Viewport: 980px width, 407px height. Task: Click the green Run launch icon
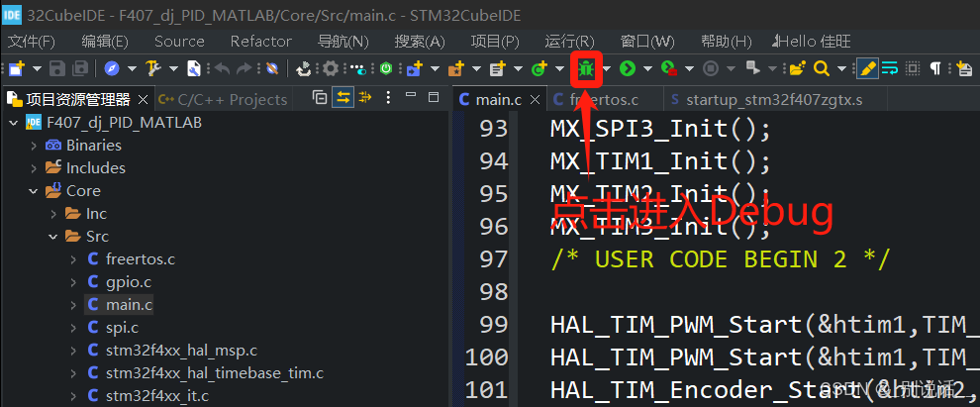[628, 68]
